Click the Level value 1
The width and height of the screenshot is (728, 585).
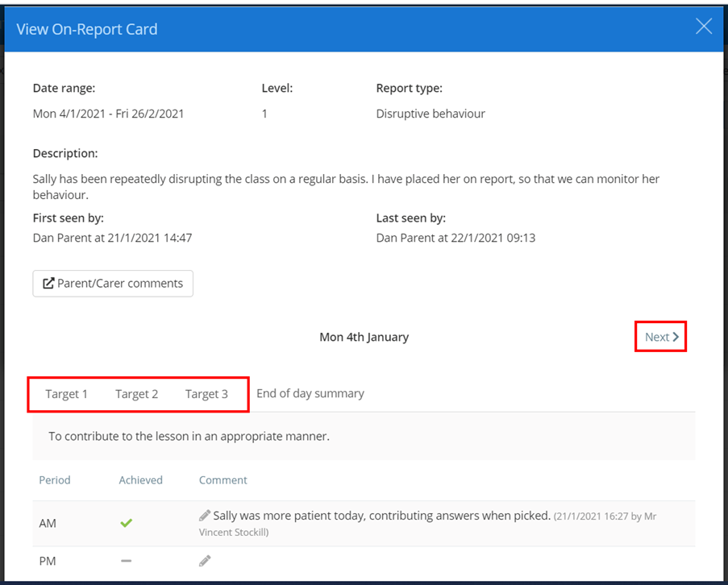[264, 114]
